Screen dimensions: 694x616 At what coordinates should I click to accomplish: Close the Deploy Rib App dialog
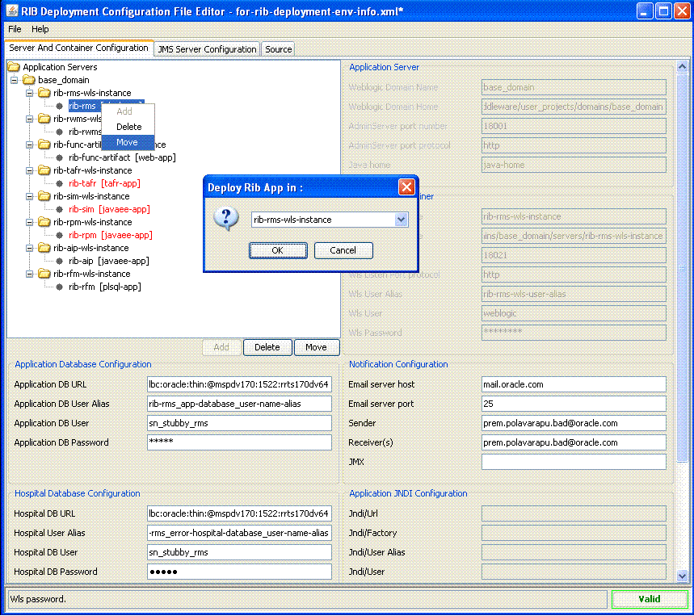coord(406,187)
